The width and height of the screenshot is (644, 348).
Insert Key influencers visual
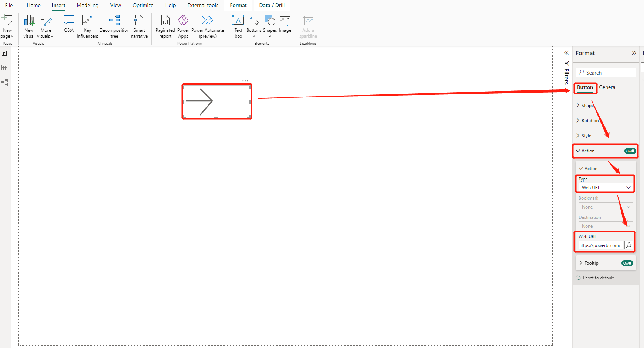[87, 27]
